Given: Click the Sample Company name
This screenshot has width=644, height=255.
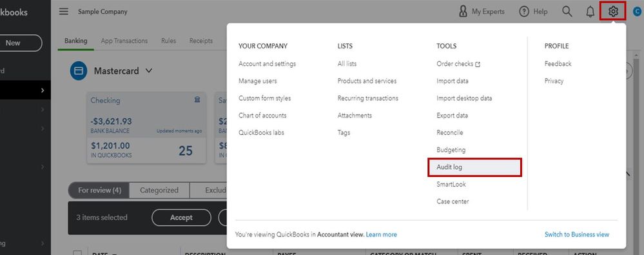Looking at the screenshot, I should [x=102, y=12].
